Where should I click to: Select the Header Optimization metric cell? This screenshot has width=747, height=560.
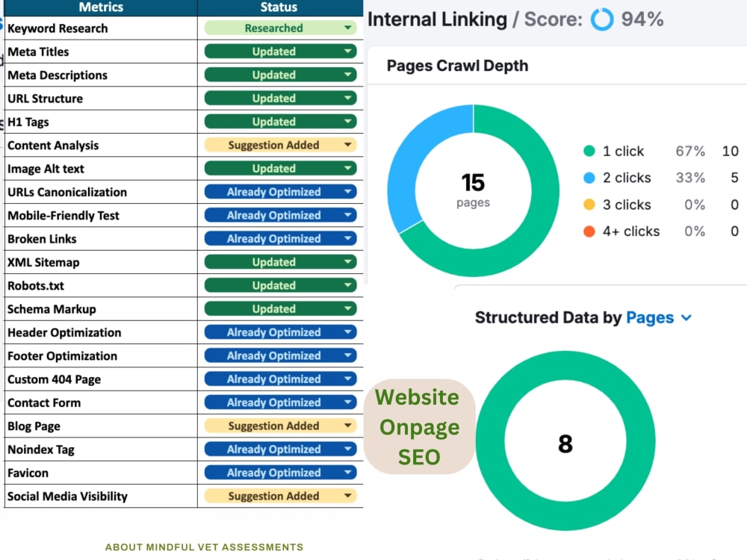[101, 332]
